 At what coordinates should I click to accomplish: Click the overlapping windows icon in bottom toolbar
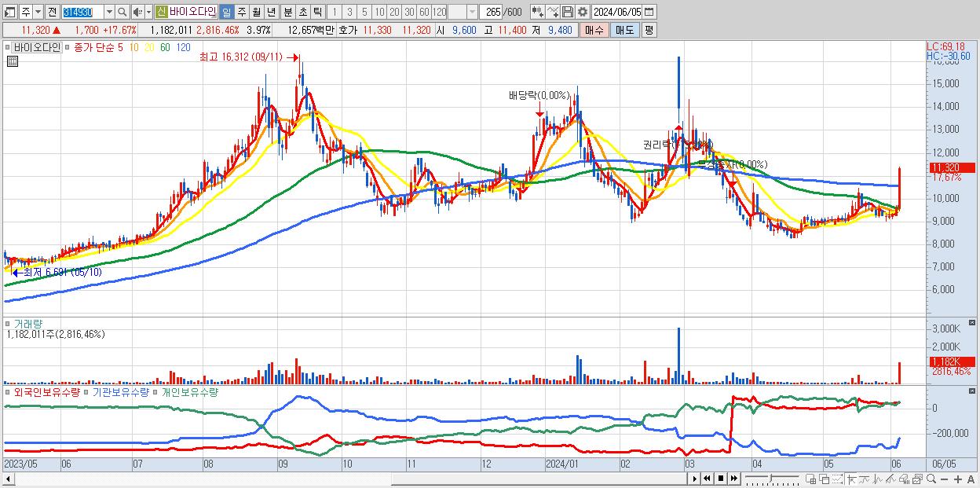825,479
